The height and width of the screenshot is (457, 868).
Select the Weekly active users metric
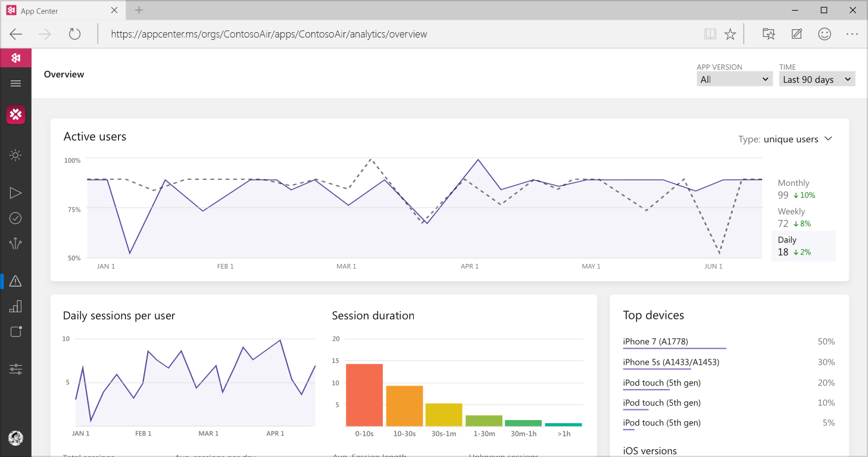pos(804,217)
